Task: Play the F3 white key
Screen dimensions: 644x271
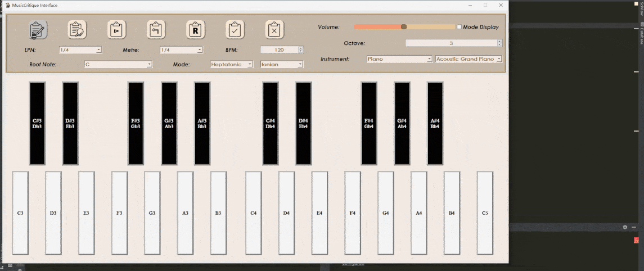Action: [x=119, y=213]
